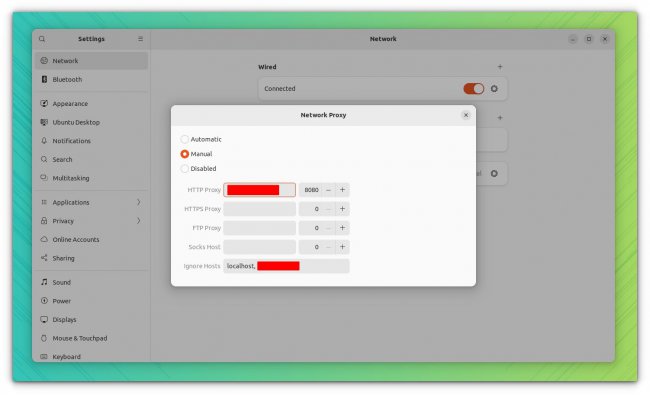Select Network in the sidebar
650x395 pixels.
point(91,61)
